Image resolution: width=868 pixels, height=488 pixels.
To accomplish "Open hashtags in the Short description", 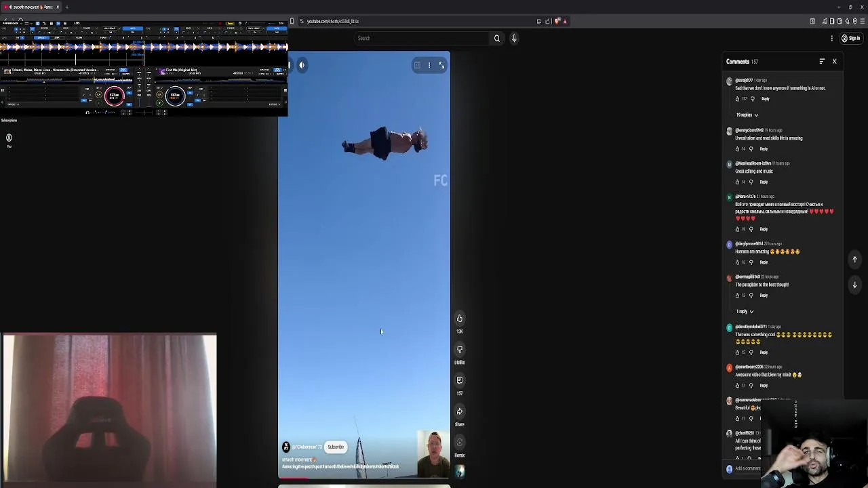I will tap(340, 467).
